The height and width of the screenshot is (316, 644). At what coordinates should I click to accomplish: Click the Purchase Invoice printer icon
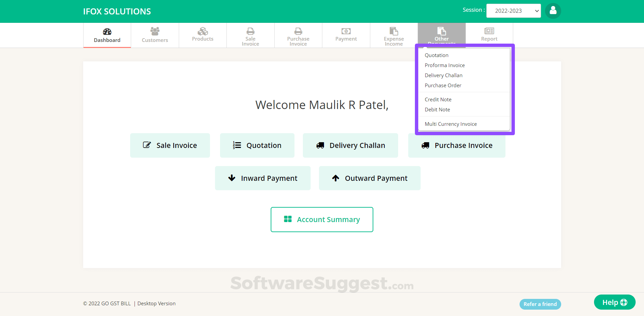298,31
